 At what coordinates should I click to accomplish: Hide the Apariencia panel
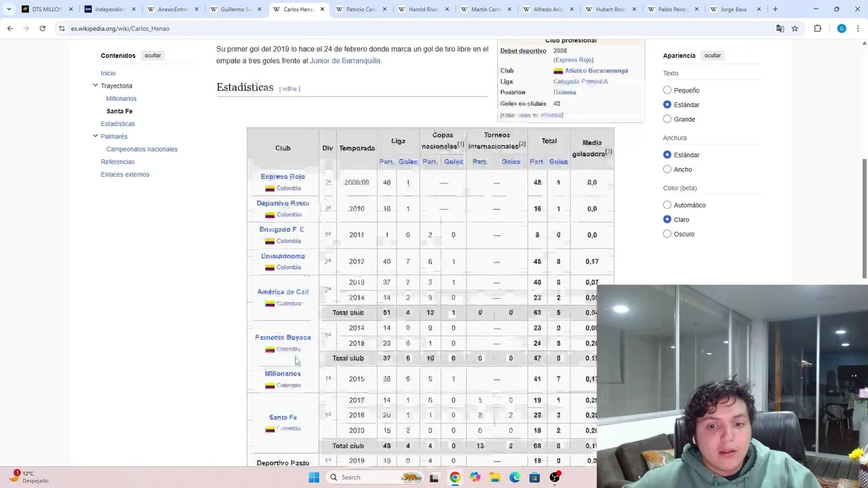tap(713, 56)
